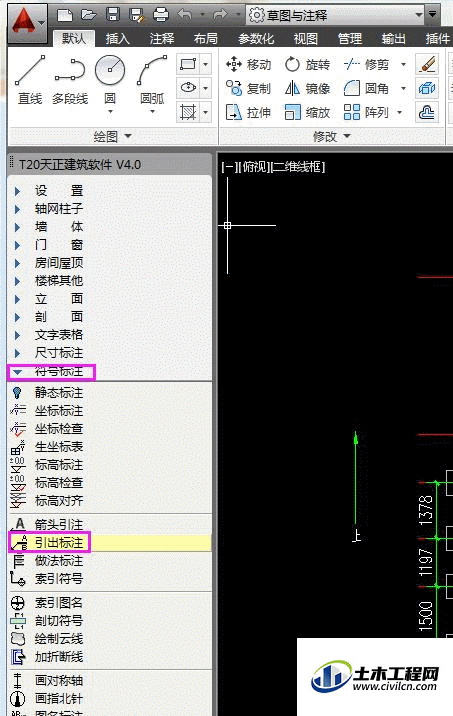Expand the 修改 panel flyout

332,136
